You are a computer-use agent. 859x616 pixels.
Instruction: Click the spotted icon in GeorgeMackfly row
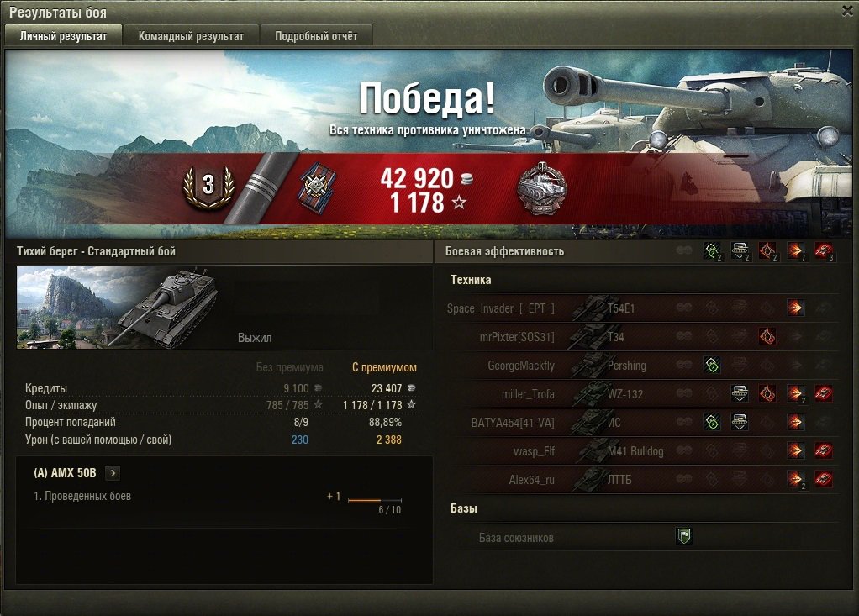pos(712,365)
